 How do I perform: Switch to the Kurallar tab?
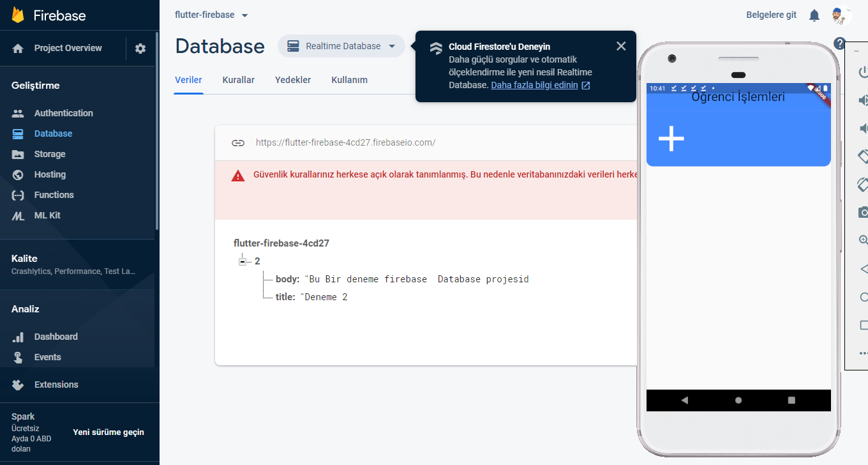click(239, 80)
